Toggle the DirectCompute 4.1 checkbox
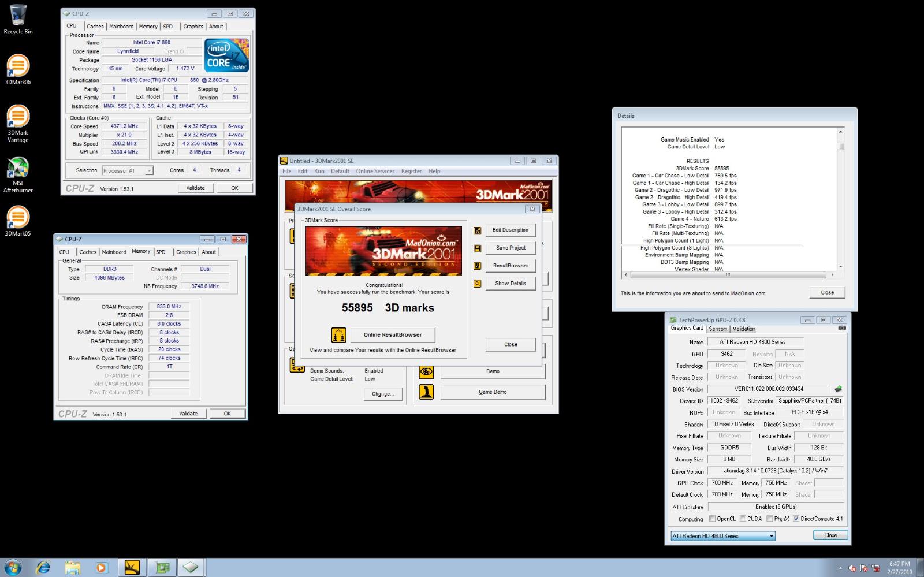 point(796,519)
